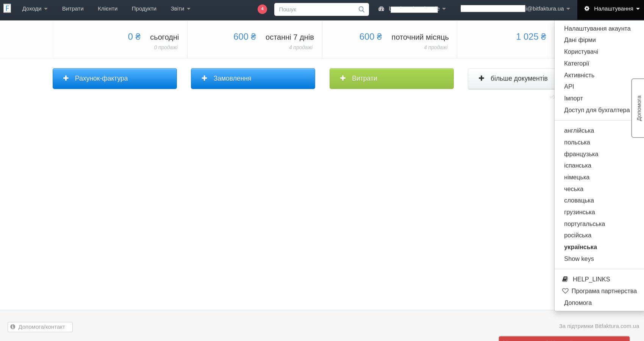The image size is (644, 341).
Task: Select the українська language option
Action: tap(580, 247)
